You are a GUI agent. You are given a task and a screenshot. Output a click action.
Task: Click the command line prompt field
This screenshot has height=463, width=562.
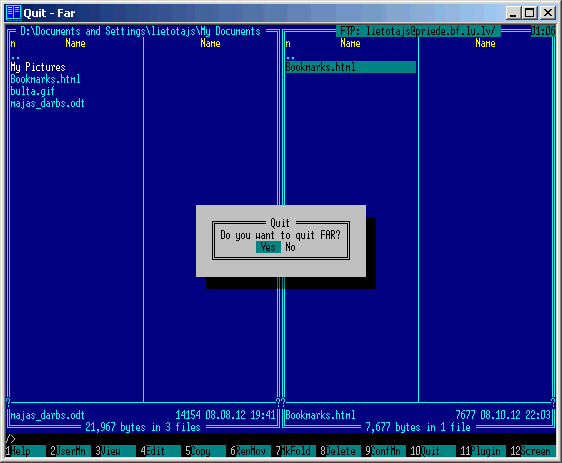pos(281,439)
